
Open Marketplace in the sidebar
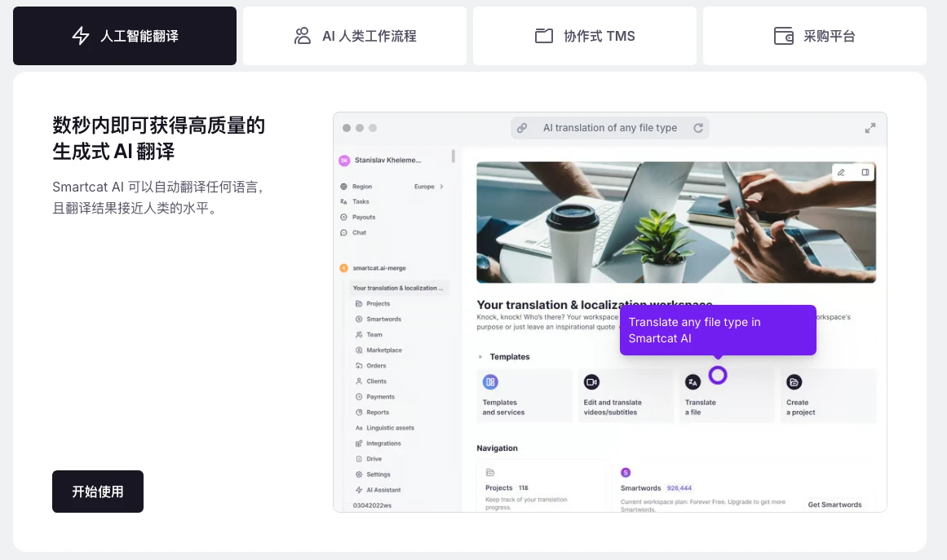[x=384, y=350]
